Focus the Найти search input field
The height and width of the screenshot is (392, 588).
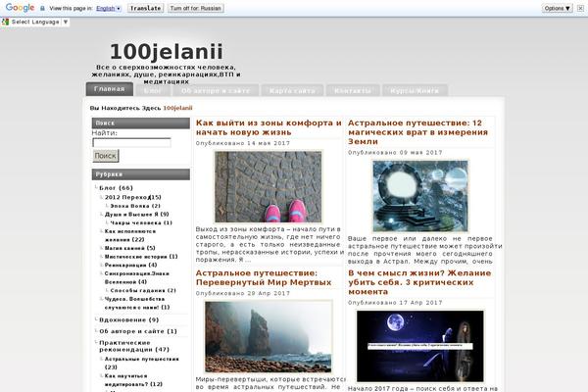[x=131, y=142]
